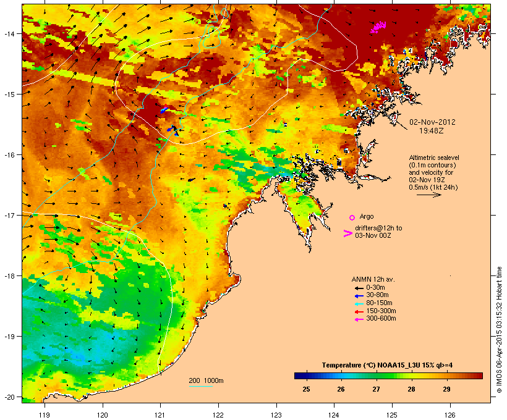
Task: Click the 200 1000m depth label
Action: coord(206,380)
